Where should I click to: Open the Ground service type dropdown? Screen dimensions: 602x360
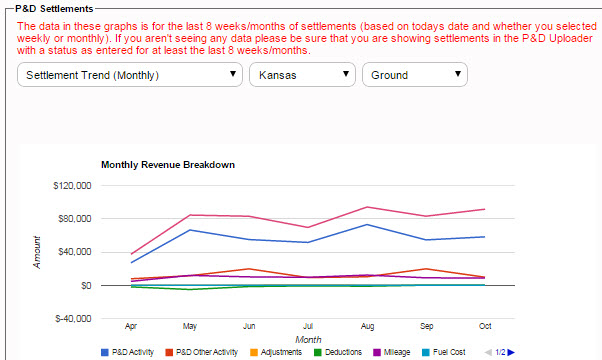[x=415, y=74]
